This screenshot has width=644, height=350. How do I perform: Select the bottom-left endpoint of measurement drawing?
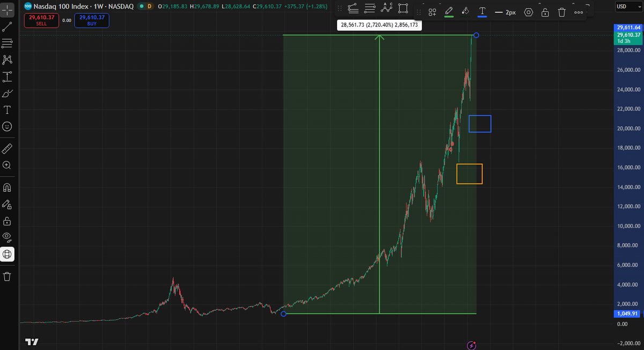283,313
